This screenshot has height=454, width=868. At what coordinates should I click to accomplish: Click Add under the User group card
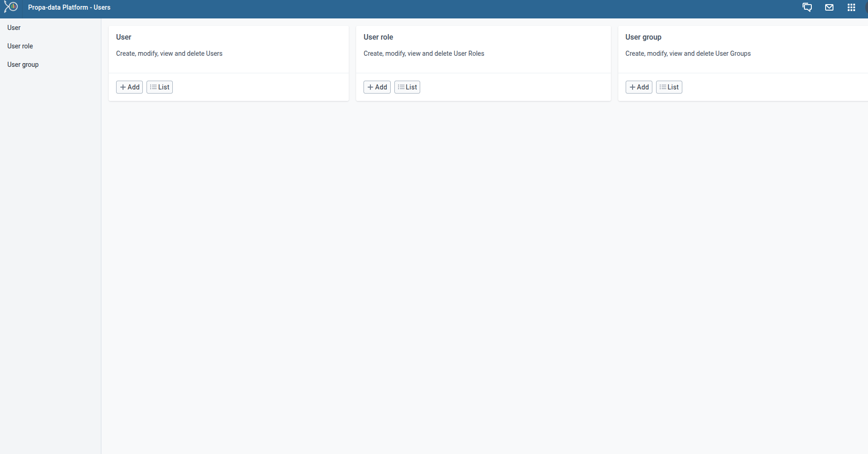[x=639, y=87]
